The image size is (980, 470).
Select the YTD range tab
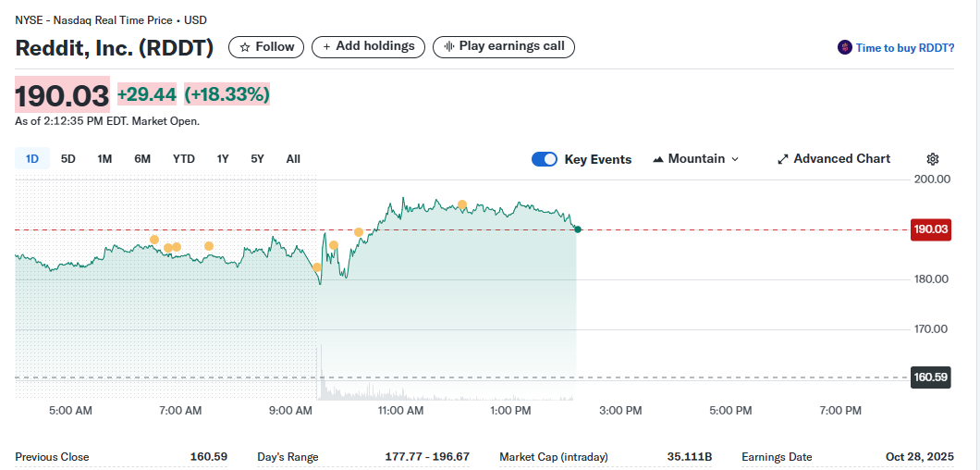pos(184,159)
